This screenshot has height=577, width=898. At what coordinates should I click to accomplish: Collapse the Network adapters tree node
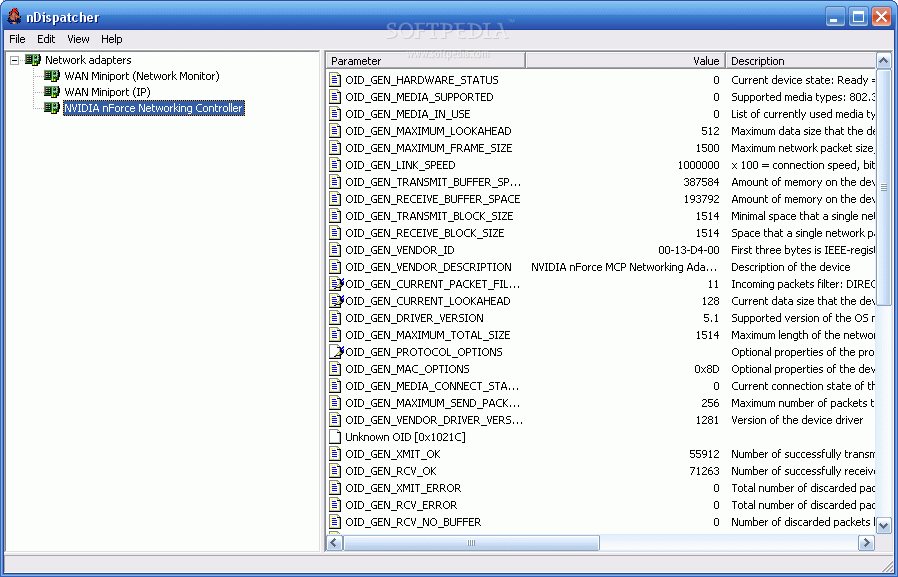(15, 60)
